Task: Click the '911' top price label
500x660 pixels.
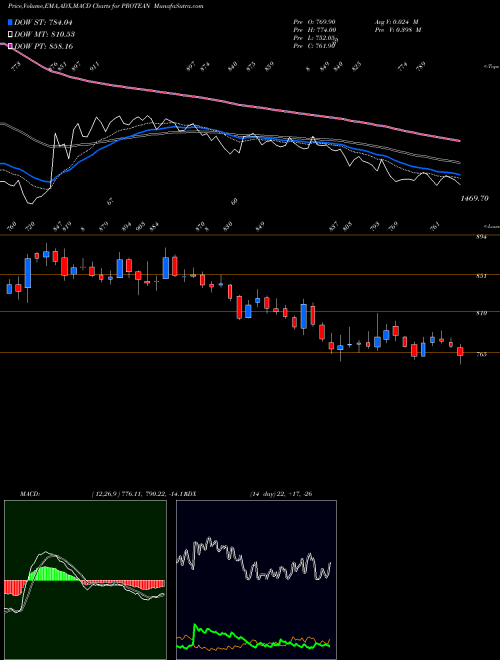Action: tap(96, 66)
